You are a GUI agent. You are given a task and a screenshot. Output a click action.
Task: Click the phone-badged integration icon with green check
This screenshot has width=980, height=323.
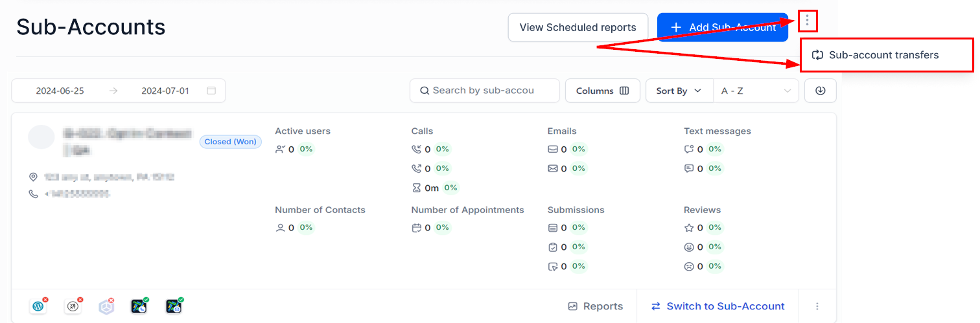click(x=139, y=306)
